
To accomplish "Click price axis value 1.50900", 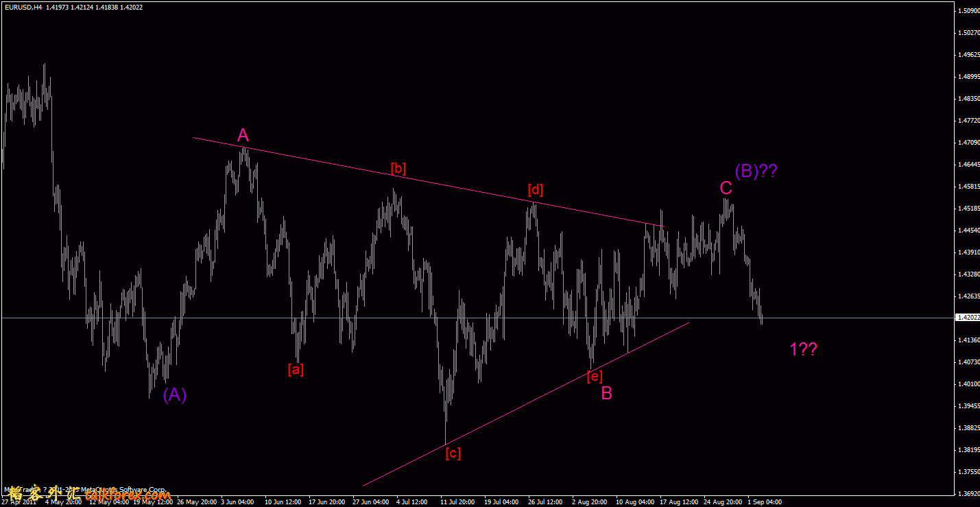I will (x=968, y=11).
